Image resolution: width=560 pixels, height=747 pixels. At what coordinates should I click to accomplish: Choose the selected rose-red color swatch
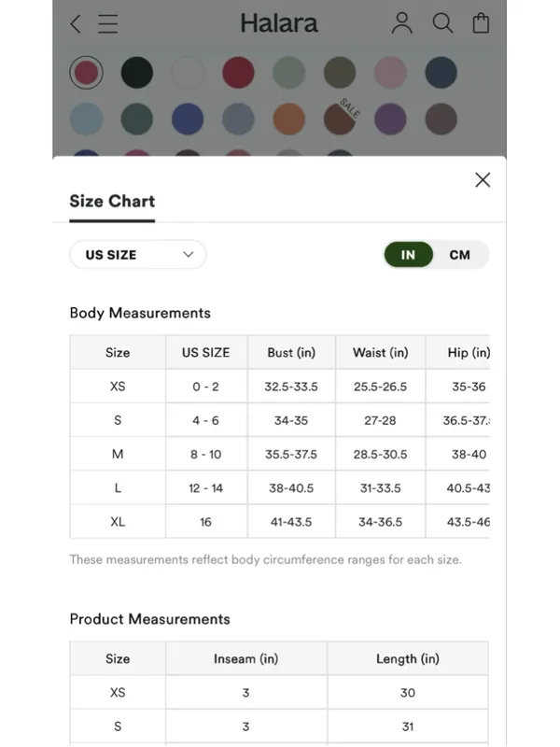point(86,73)
